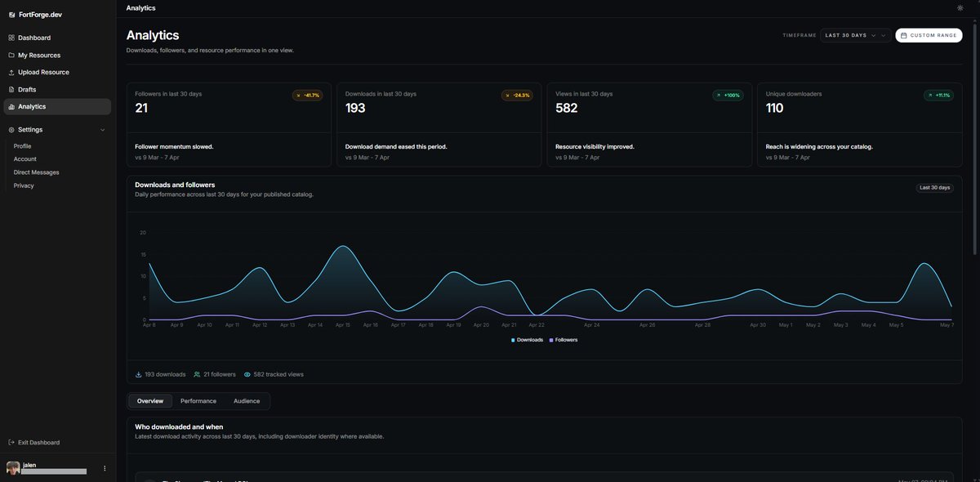Open the Last 30 Days timeframe dropdown
This screenshot has height=482, width=980.
(856, 35)
